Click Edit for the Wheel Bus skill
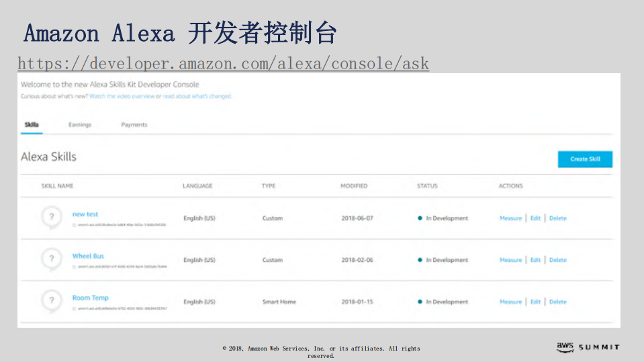The width and height of the screenshot is (644, 362). tap(535, 260)
